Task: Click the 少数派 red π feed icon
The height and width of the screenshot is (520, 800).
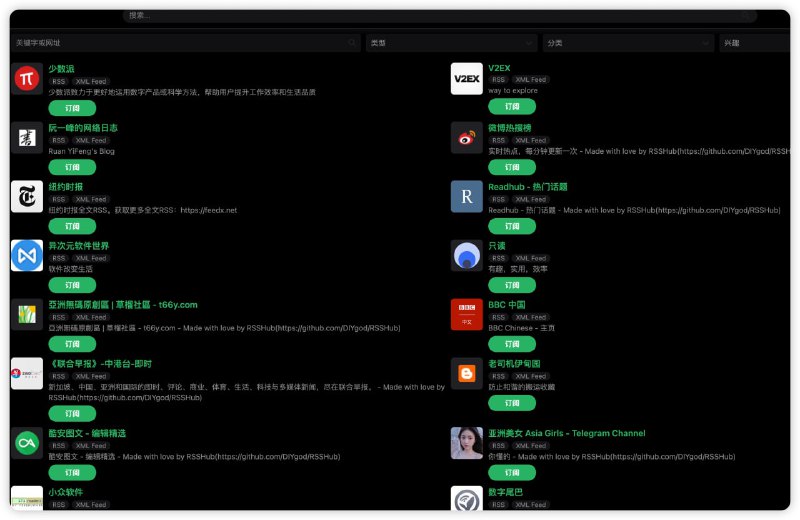Action: (x=27, y=79)
